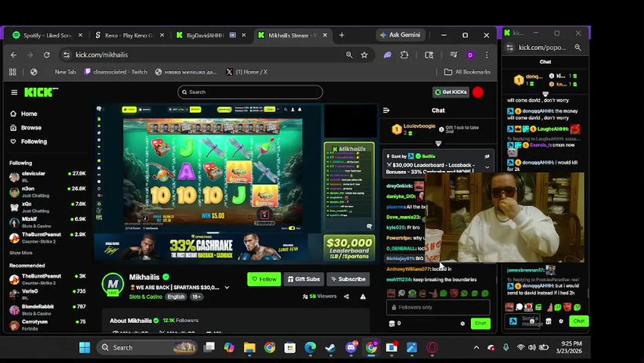The width and height of the screenshot is (644, 363).
Task: Open Steam from the taskbar
Action: coord(331,347)
